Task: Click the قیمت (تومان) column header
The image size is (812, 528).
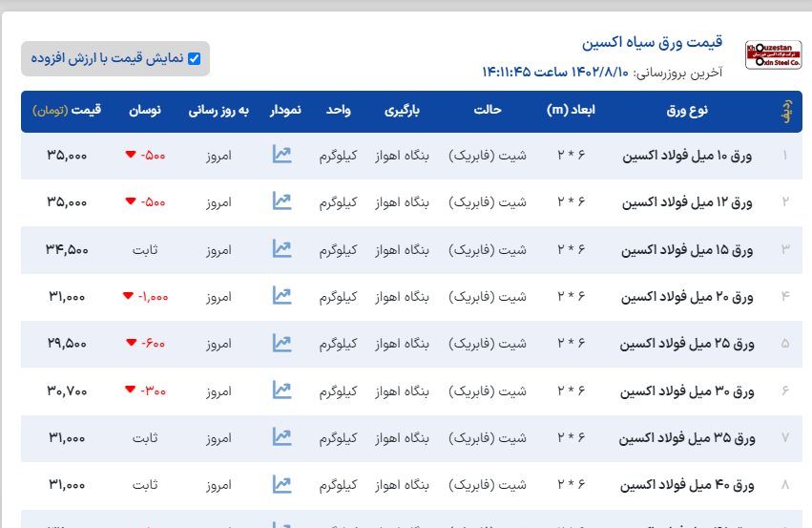Action: point(67,111)
